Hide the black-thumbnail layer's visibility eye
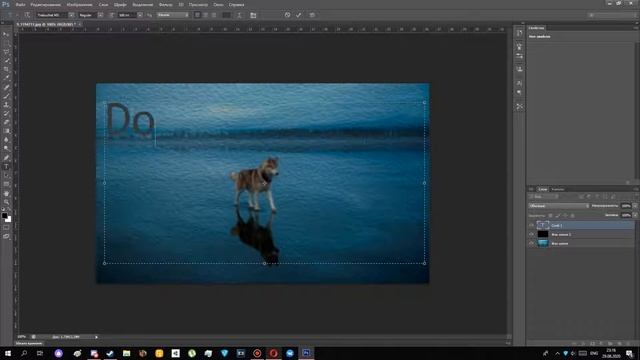Image resolution: width=640 pixels, height=360 pixels. 531,234
